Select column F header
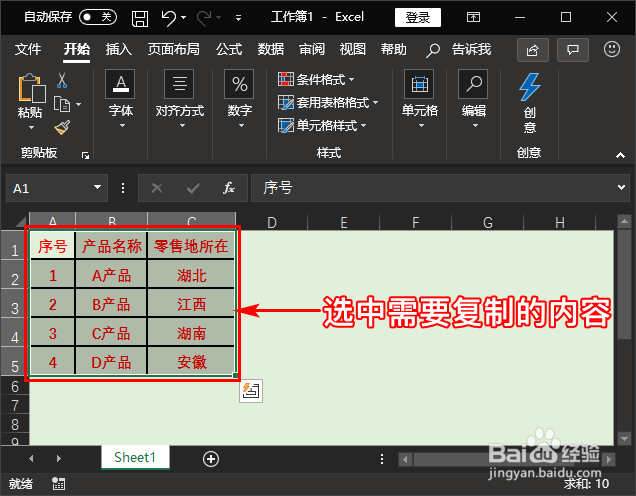Image resolution: width=636 pixels, height=496 pixels. [415, 222]
